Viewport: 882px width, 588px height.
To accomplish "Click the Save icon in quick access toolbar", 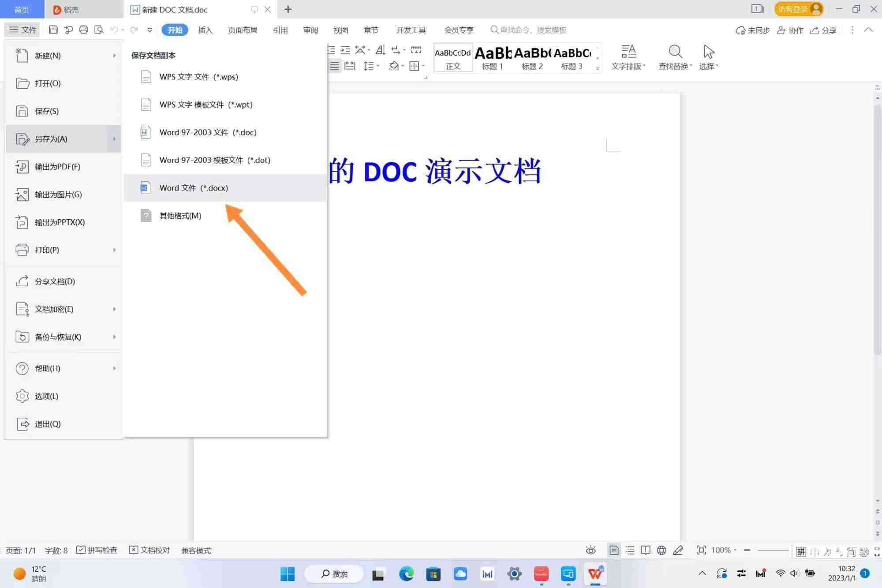I will click(53, 30).
